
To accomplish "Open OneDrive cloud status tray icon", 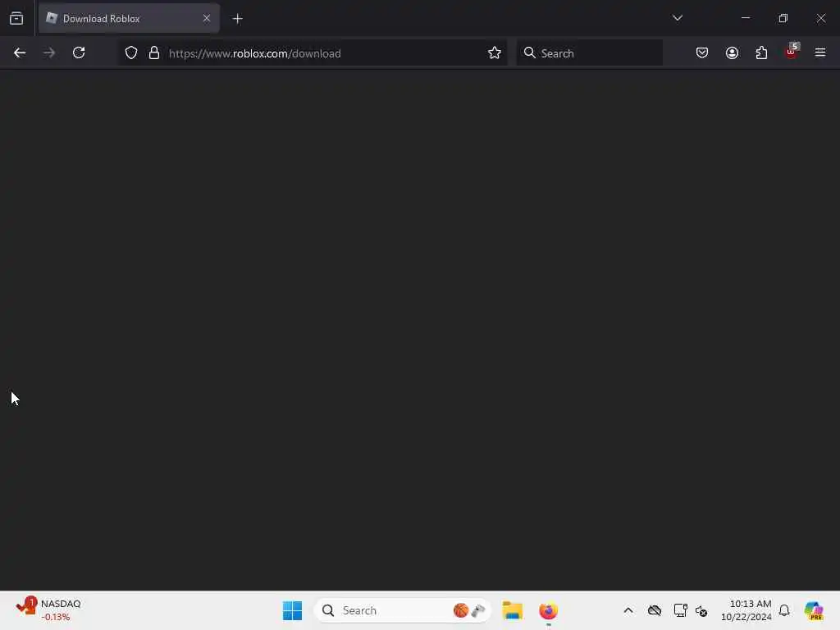I will click(654, 610).
